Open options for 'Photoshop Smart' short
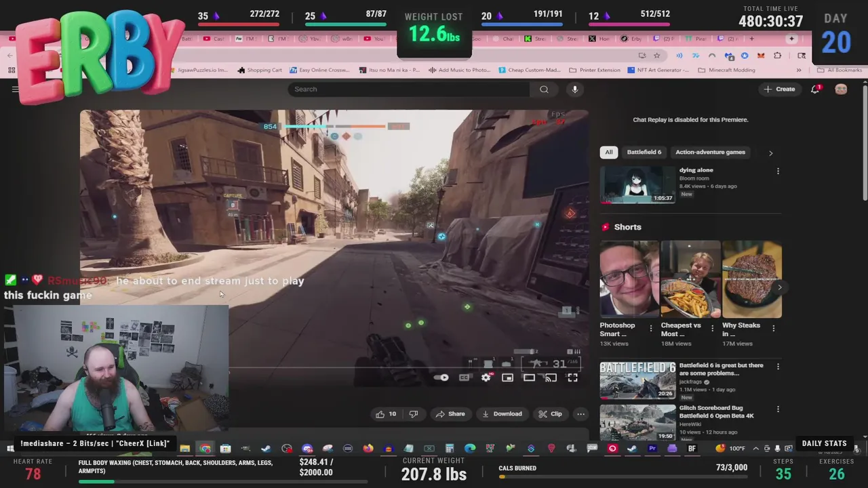Viewport: 868px width, 488px height. pos(651,328)
